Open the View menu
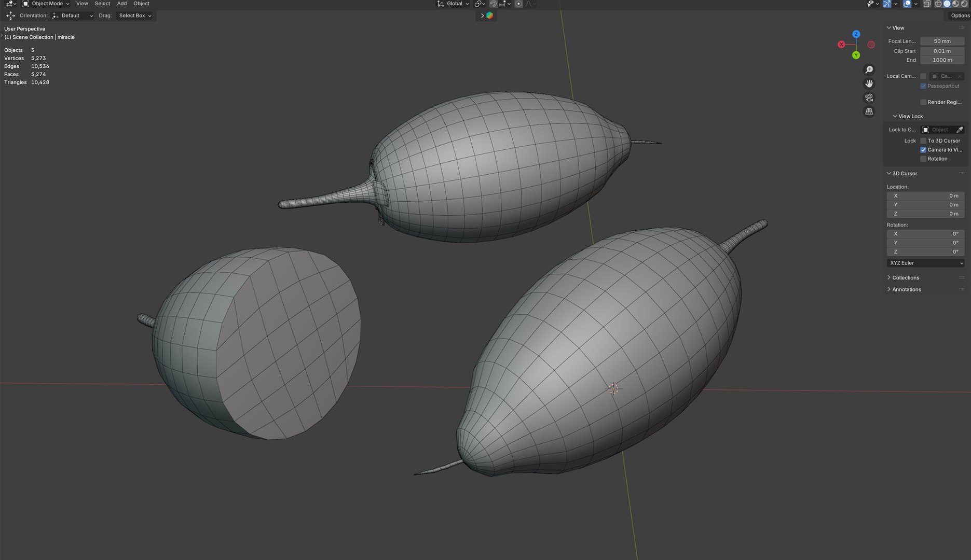 (82, 4)
